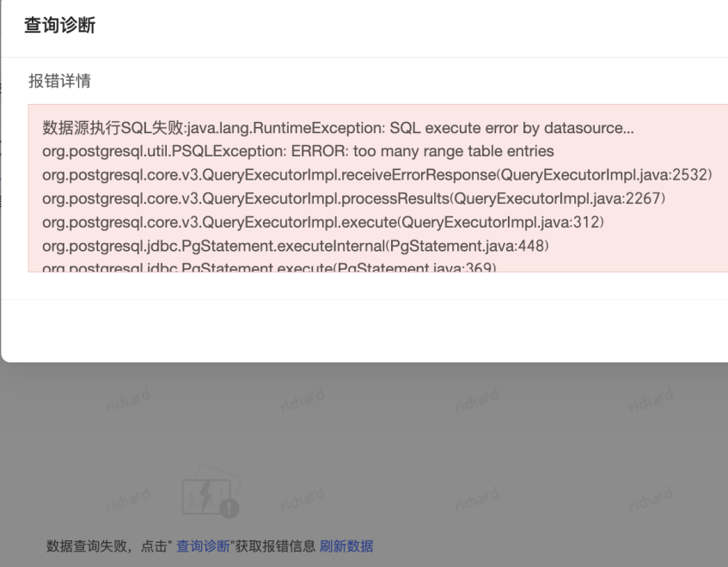This screenshot has height=567, width=728.
Task: Click the blank space right of 报错详情
Action: click(387, 82)
